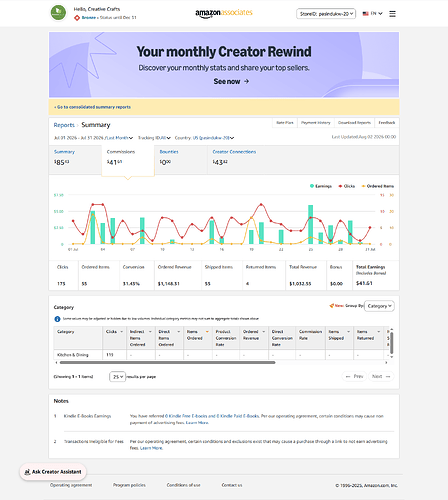Viewport: 448px width, 500px height.
Task: Go to consolidated summary reports link
Action: (x=92, y=107)
